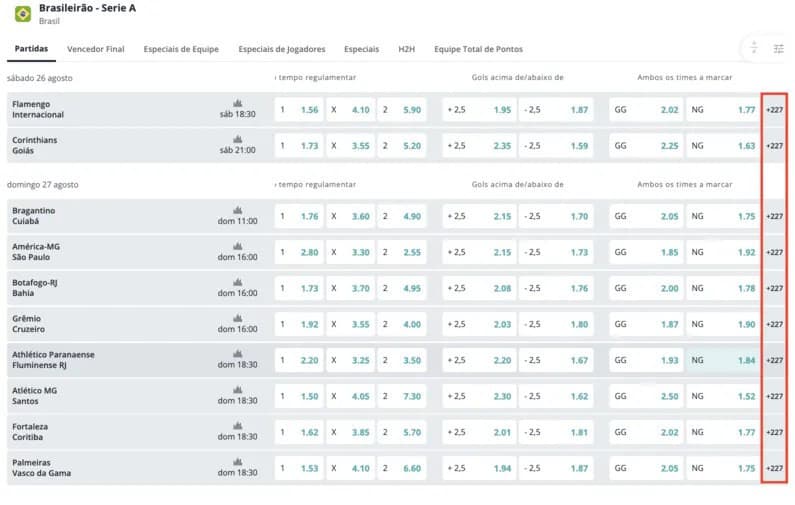Bet Flamengo home win at 1.56

pos(299,110)
